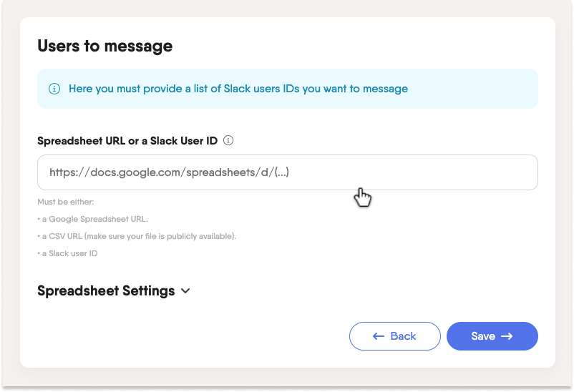Image resolution: width=574 pixels, height=392 pixels.
Task: Click "Spreadsheet URL or a Slack User ID" label
Action: coord(127,141)
